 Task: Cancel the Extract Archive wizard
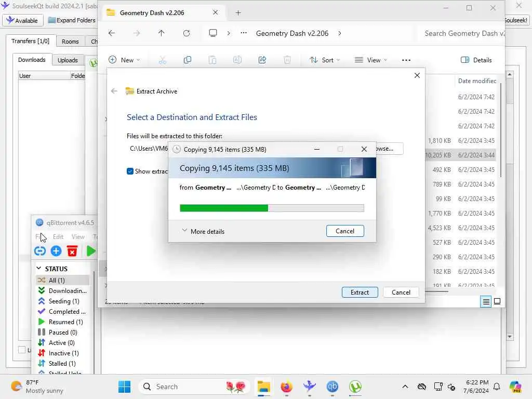(x=401, y=292)
